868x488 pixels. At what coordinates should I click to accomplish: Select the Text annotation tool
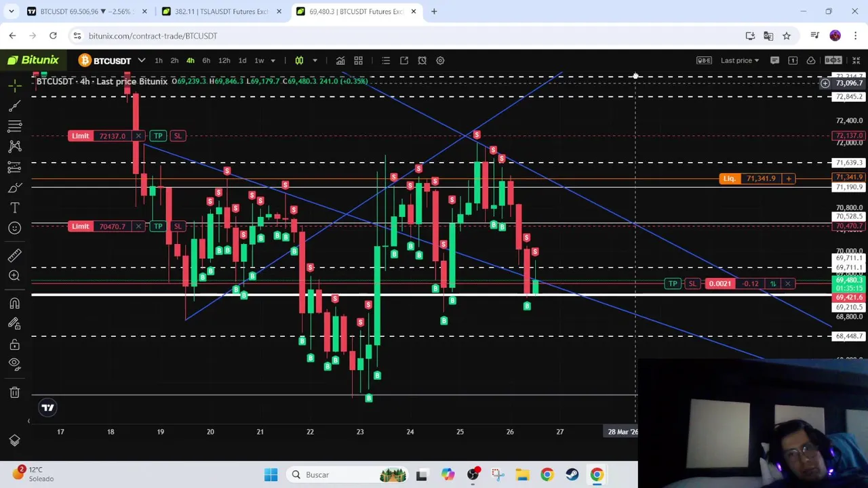(15, 207)
